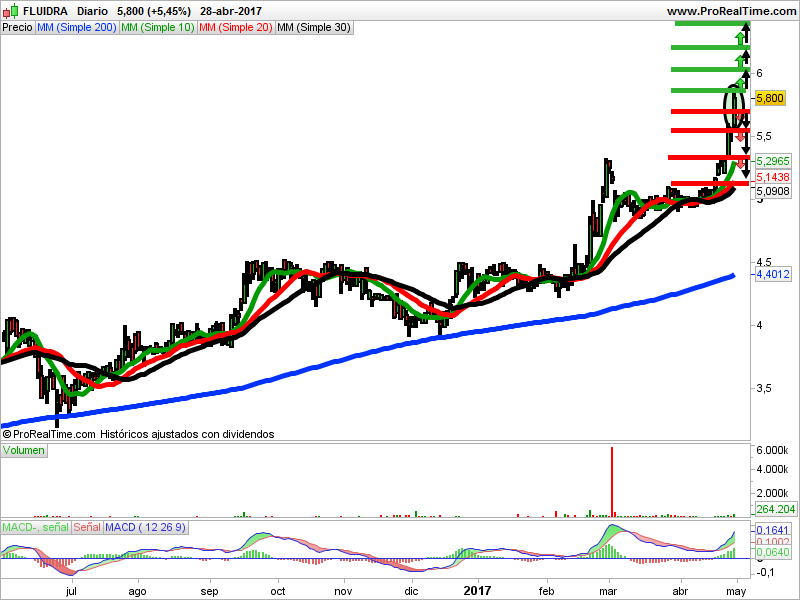Click the blue 4,4012 moving average value
This screenshot has height=600, width=800.
[x=772, y=274]
